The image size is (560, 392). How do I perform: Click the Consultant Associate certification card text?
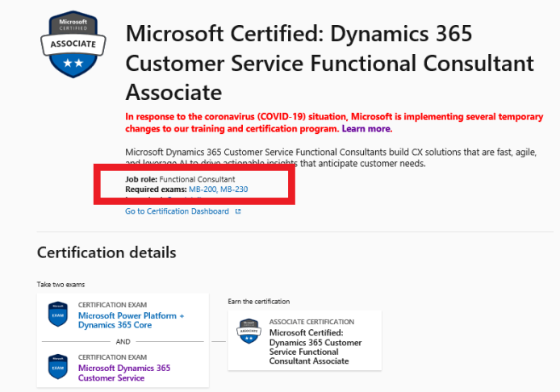(x=316, y=347)
